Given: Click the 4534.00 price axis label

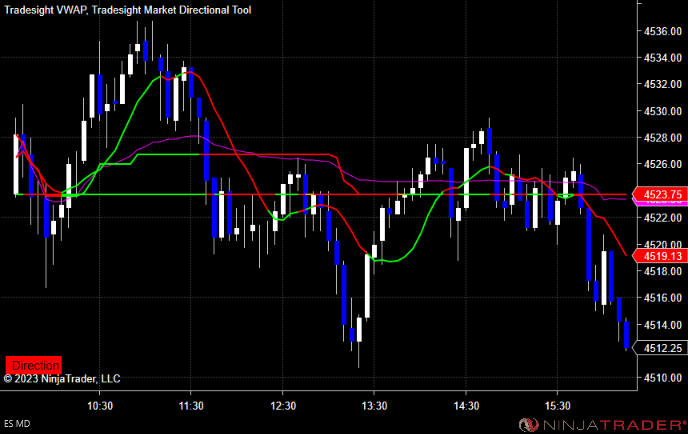Looking at the screenshot, I should (663, 57).
